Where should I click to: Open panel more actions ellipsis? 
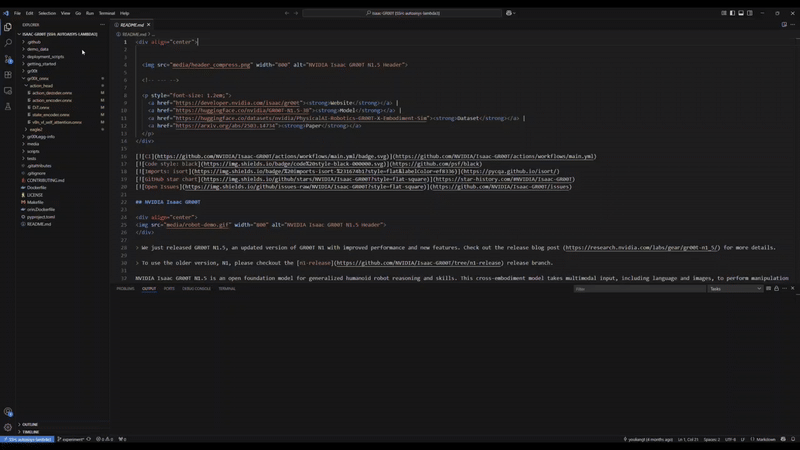tap(785, 289)
